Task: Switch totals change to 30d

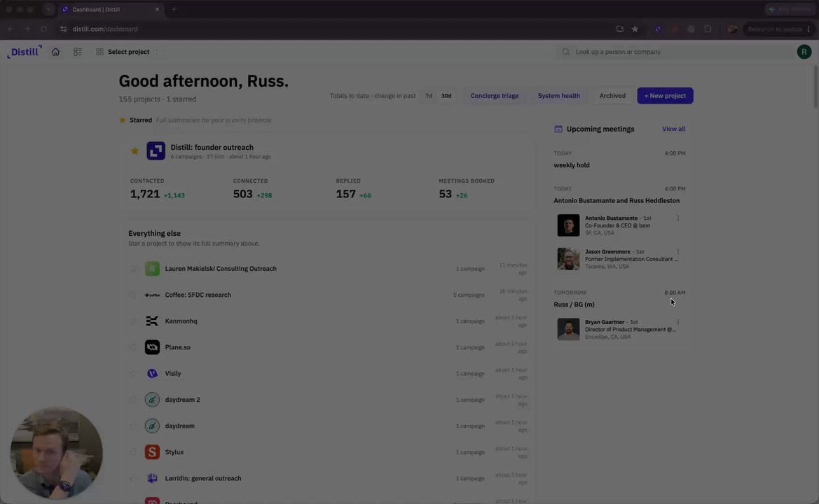Action: point(446,95)
